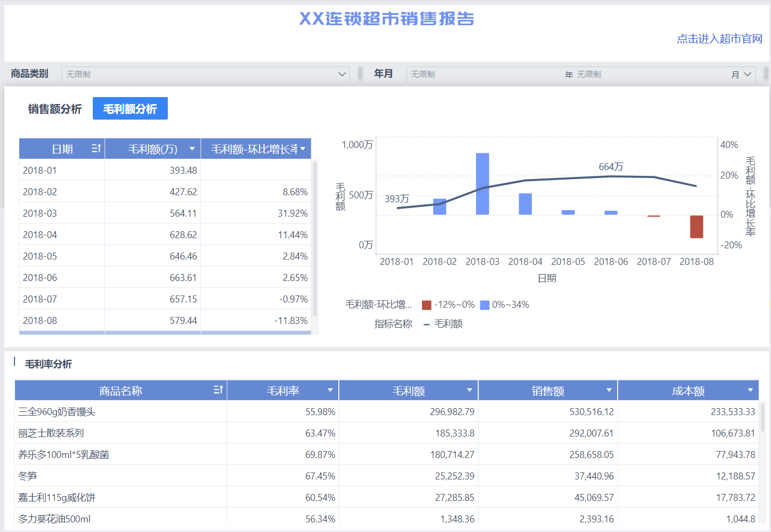This screenshot has width=771, height=532.
Task: Switch to the 销售额分析 tab
Action: coord(55,109)
